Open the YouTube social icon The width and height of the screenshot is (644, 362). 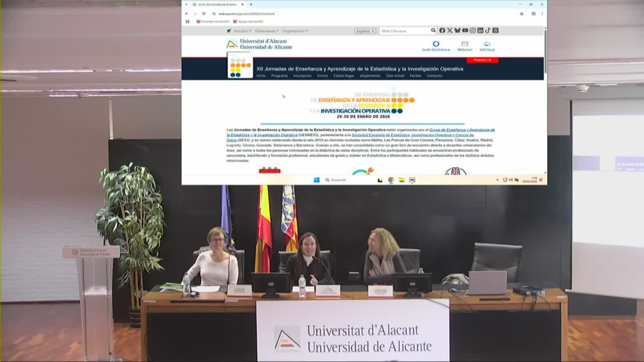point(465,31)
